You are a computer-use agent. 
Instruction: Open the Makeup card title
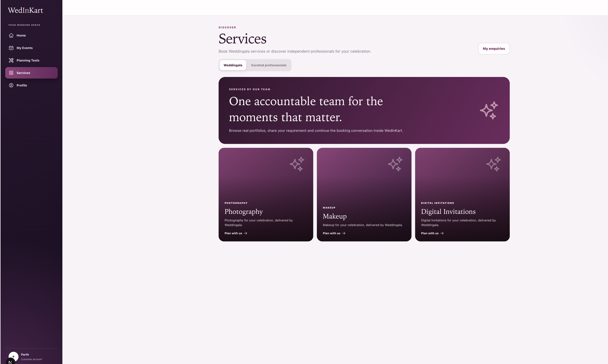[335, 216]
